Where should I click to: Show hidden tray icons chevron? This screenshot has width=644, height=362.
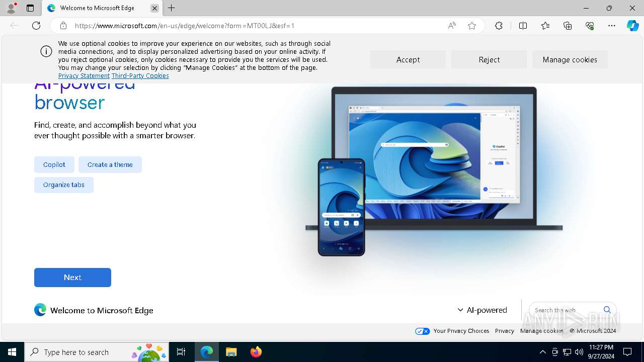(x=542, y=352)
